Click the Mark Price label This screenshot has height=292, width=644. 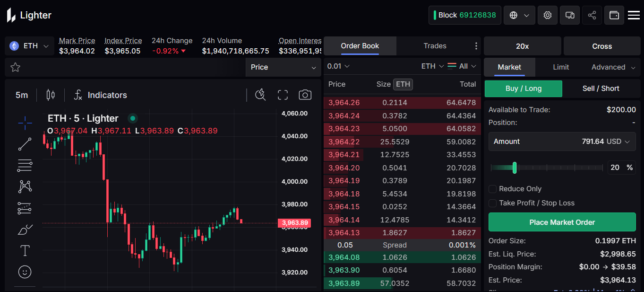[77, 41]
